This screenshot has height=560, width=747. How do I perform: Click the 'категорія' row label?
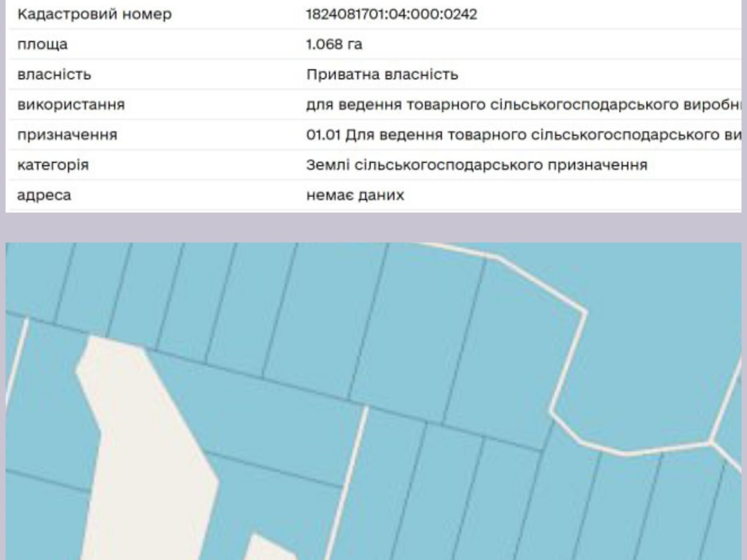click(x=53, y=165)
